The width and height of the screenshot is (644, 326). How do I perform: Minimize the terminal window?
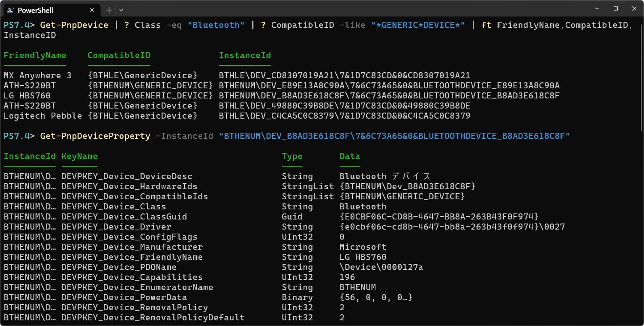pyautogui.click(x=597, y=8)
